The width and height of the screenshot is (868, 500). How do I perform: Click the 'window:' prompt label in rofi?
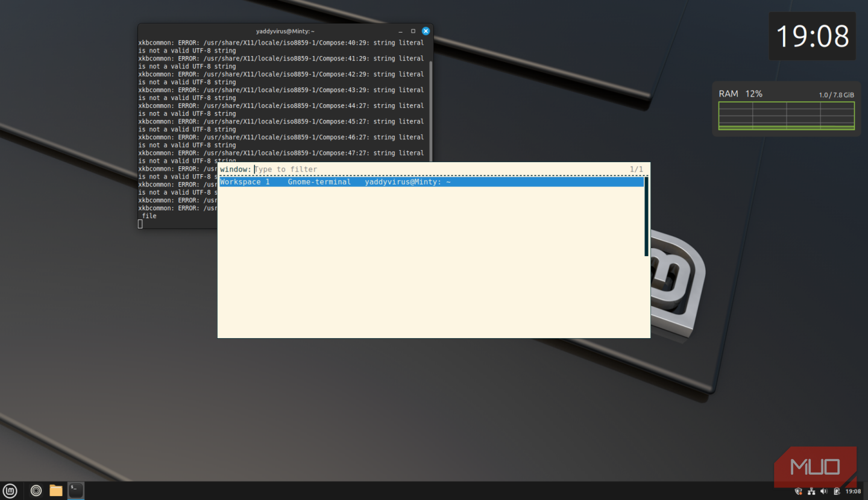[x=236, y=169]
